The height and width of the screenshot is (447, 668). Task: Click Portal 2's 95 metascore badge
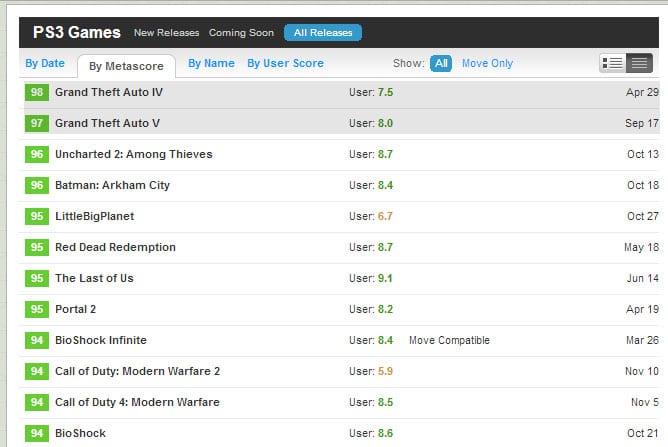[37, 309]
